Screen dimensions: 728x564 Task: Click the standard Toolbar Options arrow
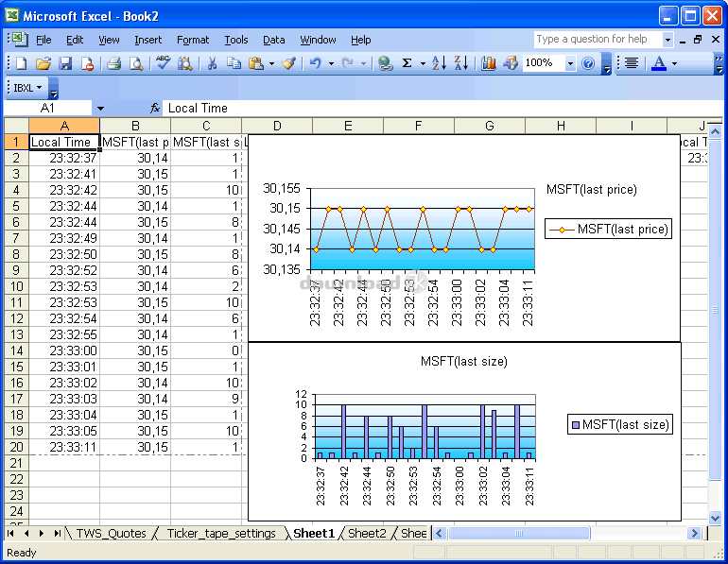pyautogui.click(x=606, y=64)
